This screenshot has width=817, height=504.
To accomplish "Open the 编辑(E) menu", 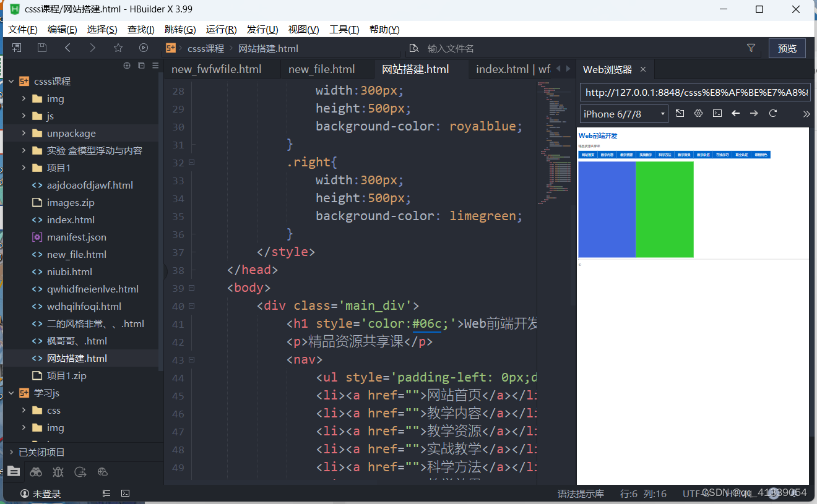I will pos(63,30).
